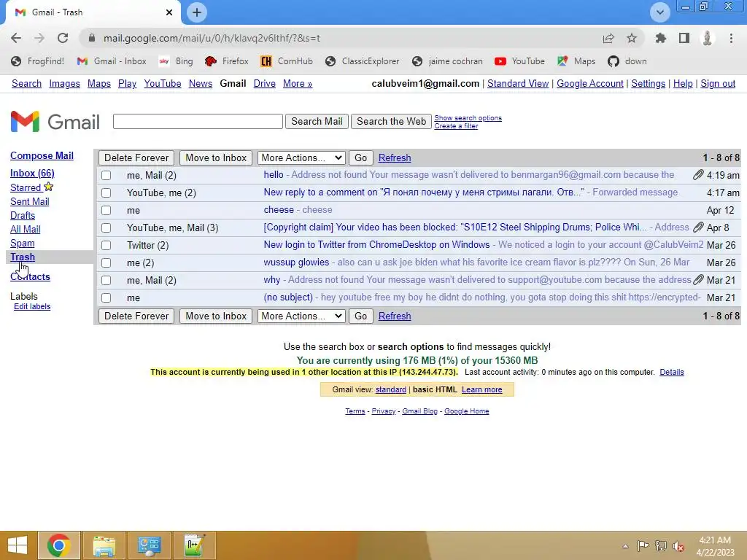Click the top Go button
747x560 pixels.
click(360, 157)
